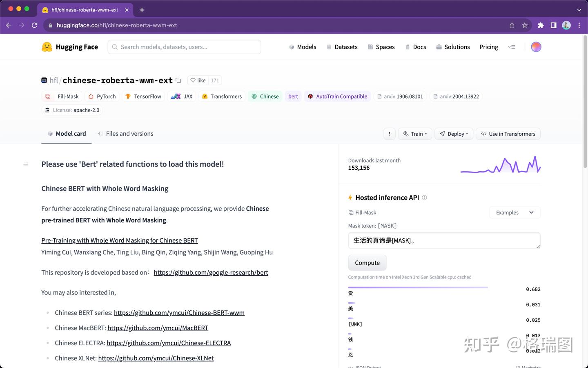This screenshot has height=368, width=588.
Task: Open the table of contents icon
Action: click(x=26, y=164)
